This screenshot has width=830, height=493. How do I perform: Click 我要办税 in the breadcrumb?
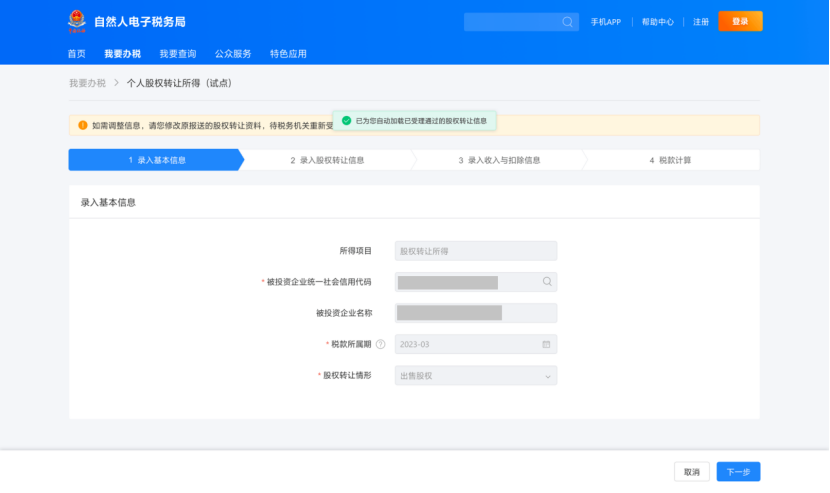[x=87, y=83]
